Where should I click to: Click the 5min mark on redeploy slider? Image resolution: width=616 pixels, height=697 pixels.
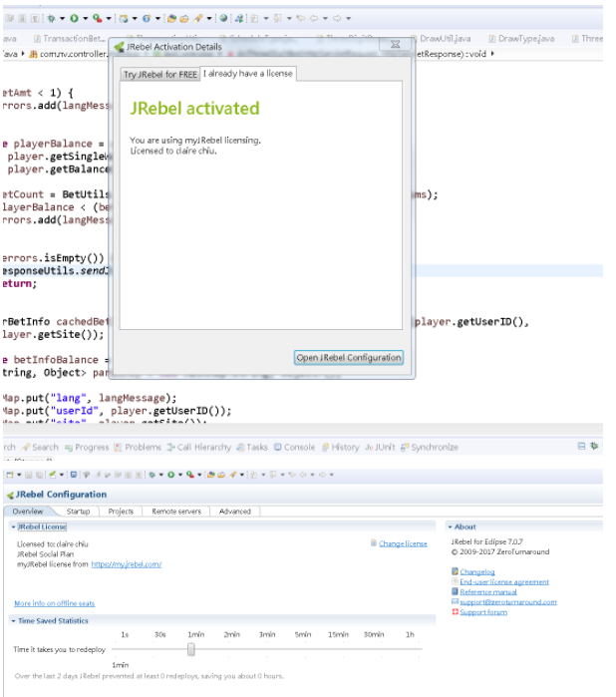[303, 635]
